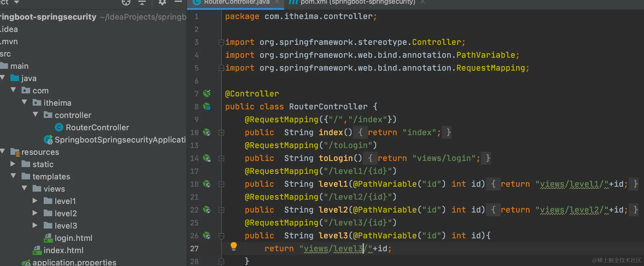Click the controller package icon

tap(48, 115)
